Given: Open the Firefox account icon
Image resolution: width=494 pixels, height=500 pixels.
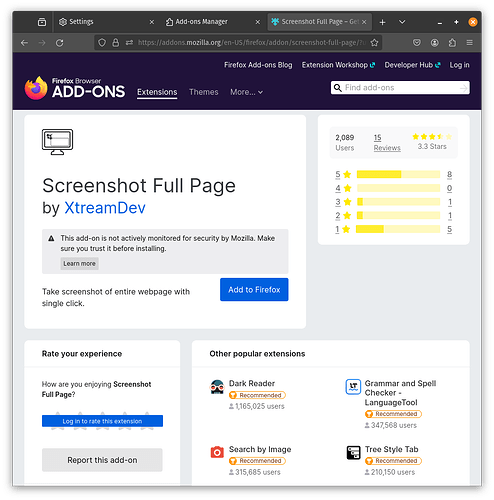Looking at the screenshot, I should pyautogui.click(x=434, y=43).
